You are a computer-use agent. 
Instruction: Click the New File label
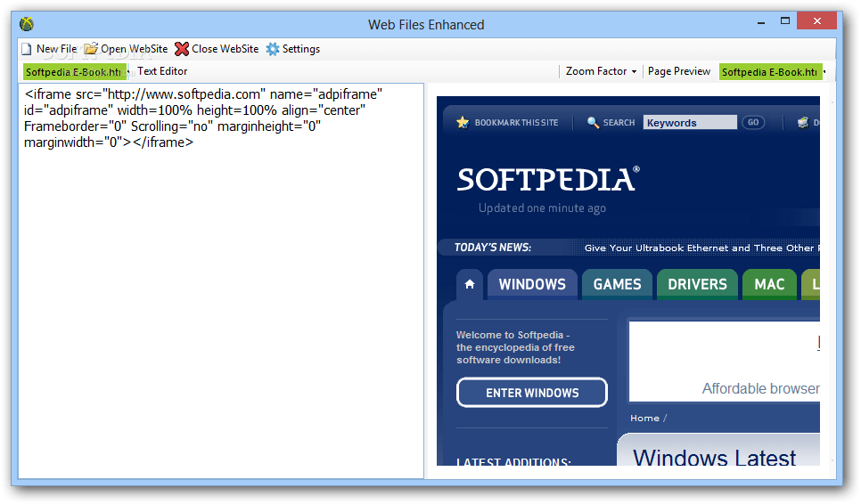tap(56, 49)
